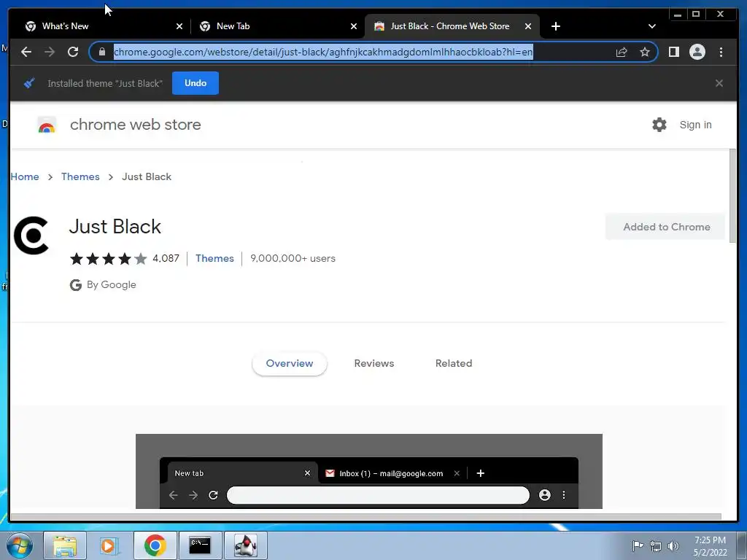Image resolution: width=747 pixels, height=560 pixels.
Task: Click the horizontal scrollbar at window bottom
Action: 366,516
